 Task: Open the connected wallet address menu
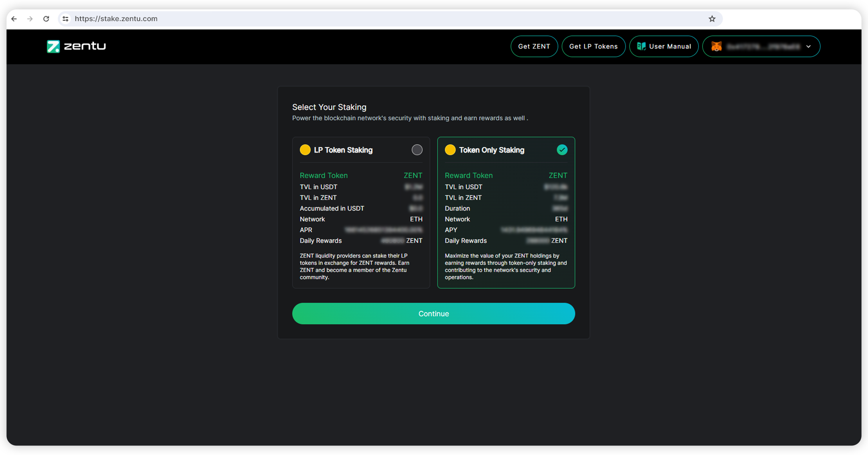pos(763,47)
